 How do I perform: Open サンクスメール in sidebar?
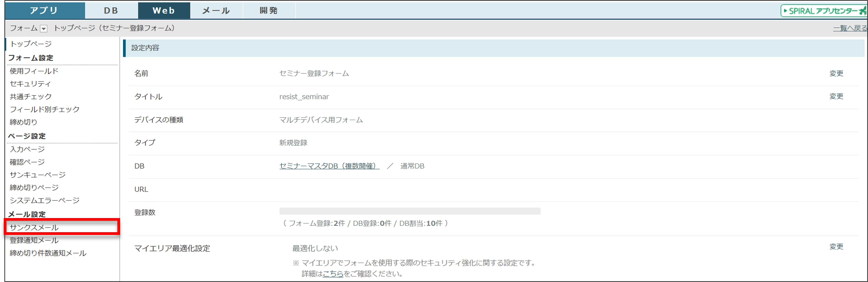coord(34,227)
